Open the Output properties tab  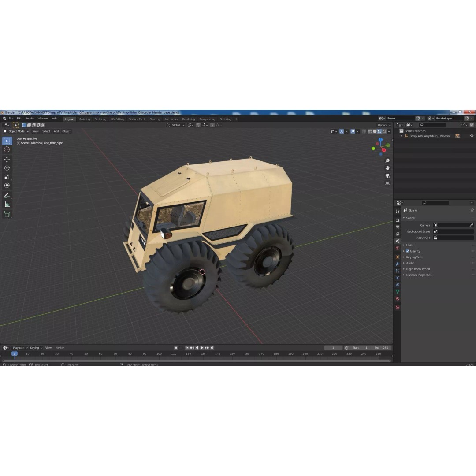point(398,227)
